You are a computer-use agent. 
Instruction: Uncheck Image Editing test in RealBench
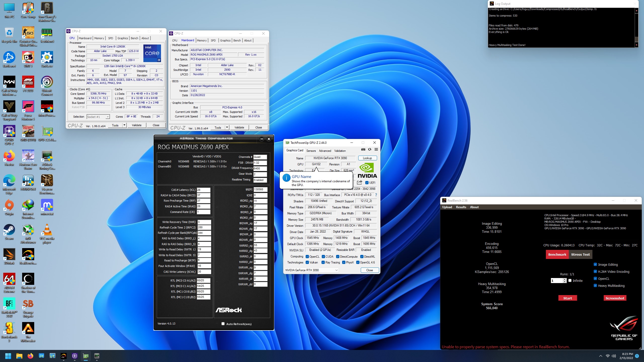(595, 264)
